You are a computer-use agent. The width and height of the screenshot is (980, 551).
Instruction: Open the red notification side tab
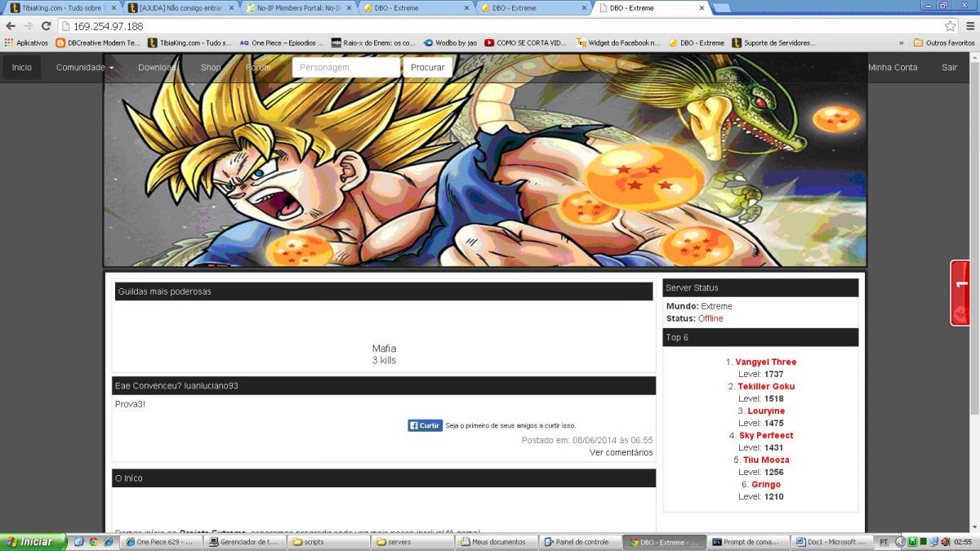pos(960,293)
